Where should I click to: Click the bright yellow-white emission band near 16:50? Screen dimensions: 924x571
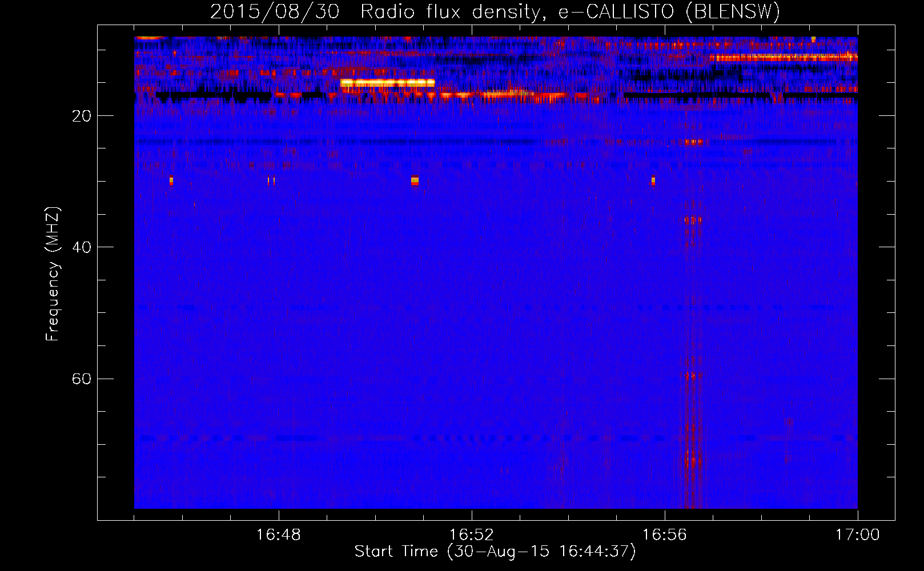click(x=388, y=83)
